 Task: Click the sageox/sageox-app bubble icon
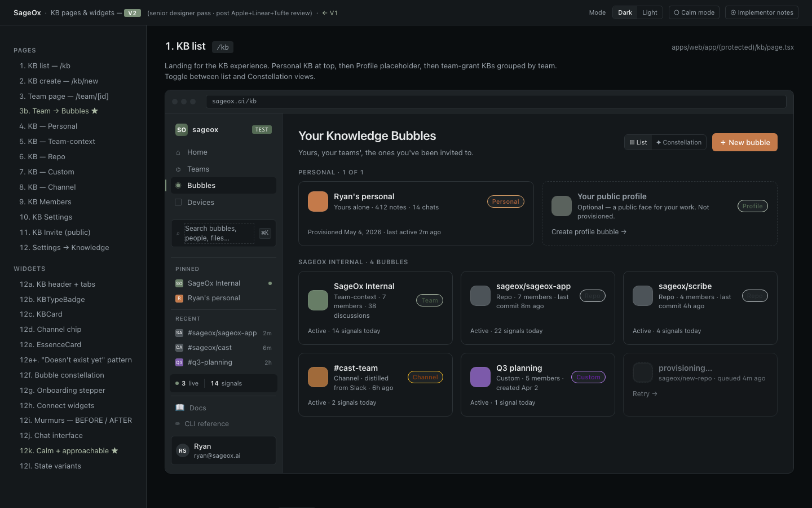pos(480,296)
